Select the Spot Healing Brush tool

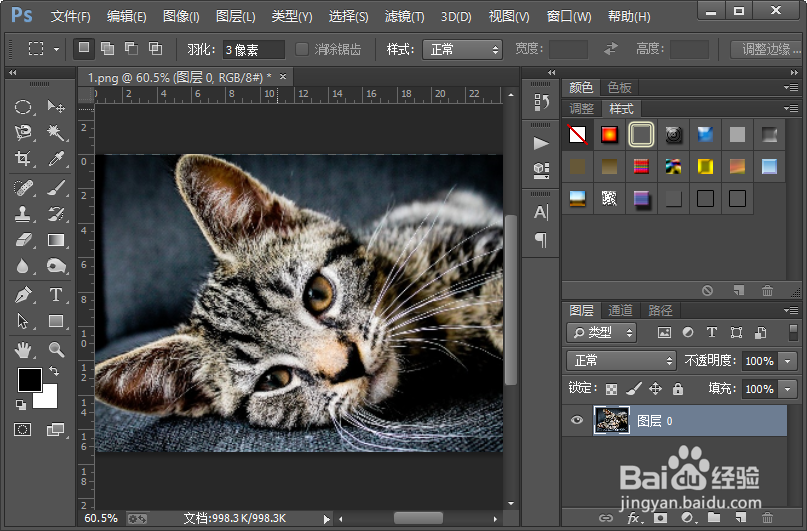pyautogui.click(x=23, y=188)
